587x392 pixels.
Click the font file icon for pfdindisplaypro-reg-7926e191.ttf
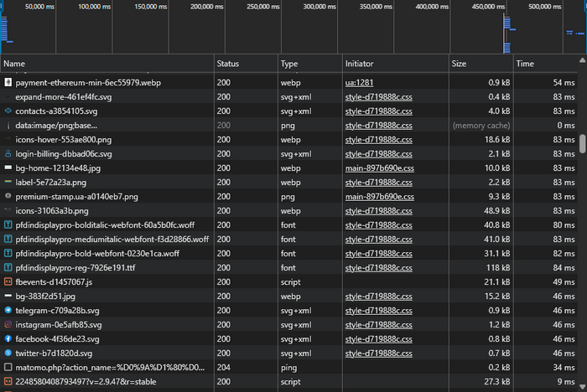(x=8, y=268)
